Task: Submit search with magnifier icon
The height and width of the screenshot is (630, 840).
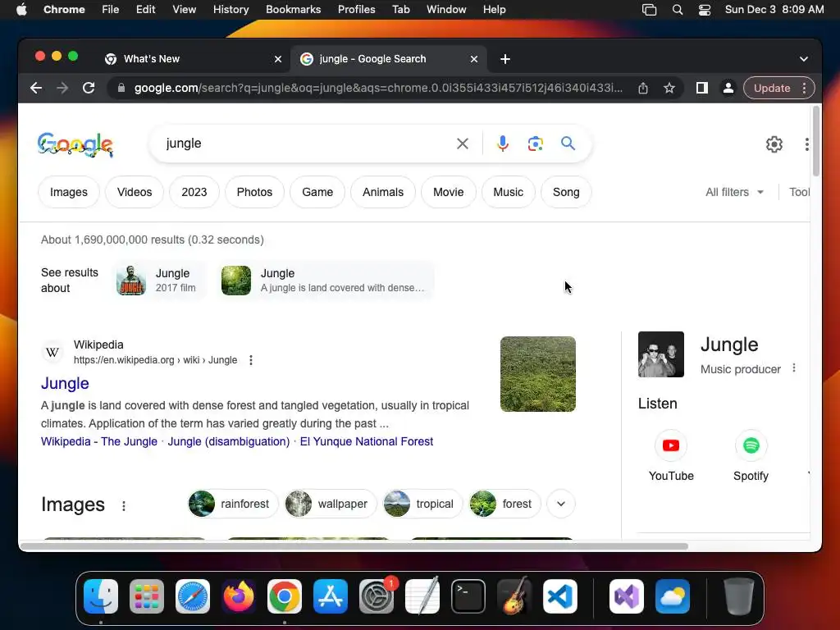Action: click(x=568, y=144)
